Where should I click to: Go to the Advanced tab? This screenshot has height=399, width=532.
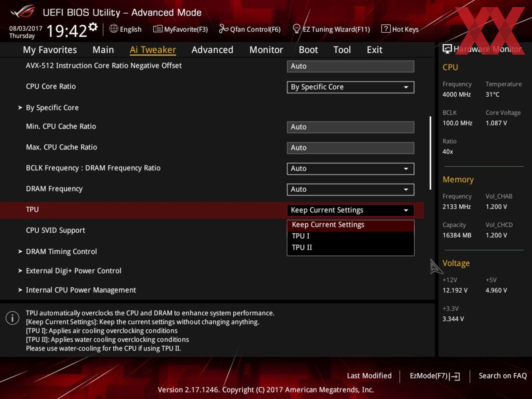[x=212, y=50]
